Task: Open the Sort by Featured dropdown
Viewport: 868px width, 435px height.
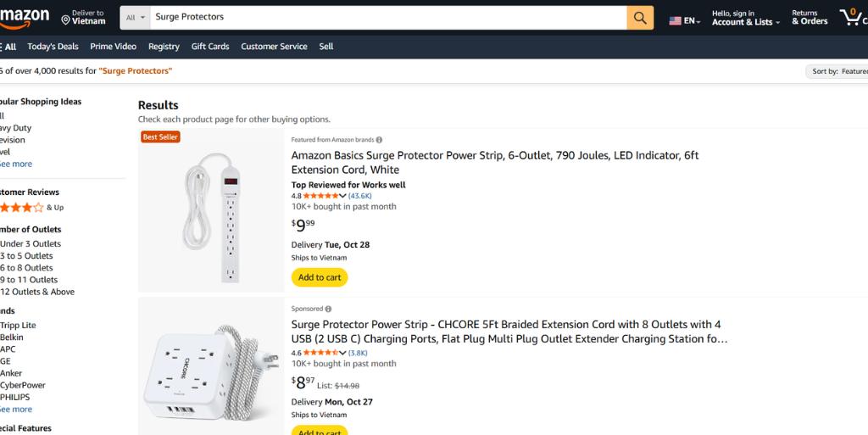Action: [837, 71]
